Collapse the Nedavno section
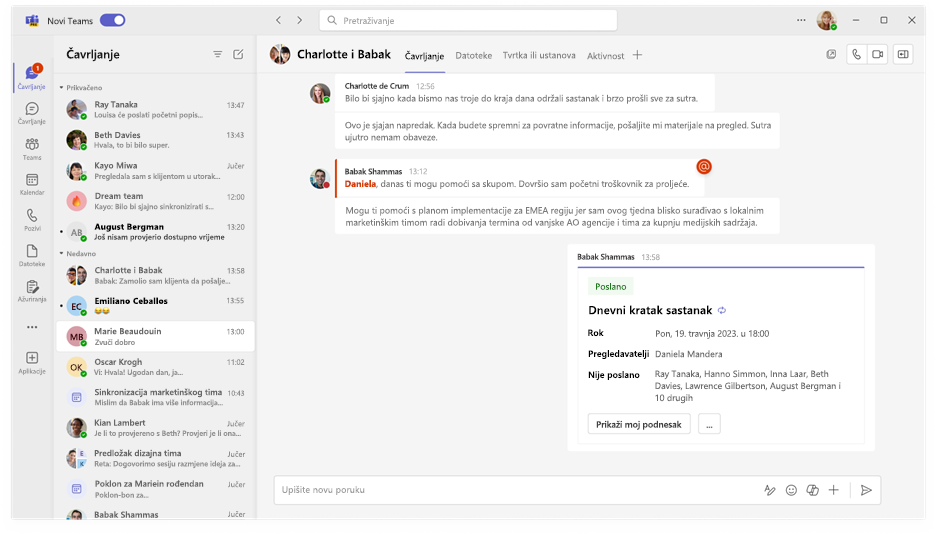Viewport: 936px width, 535px height. pos(61,254)
